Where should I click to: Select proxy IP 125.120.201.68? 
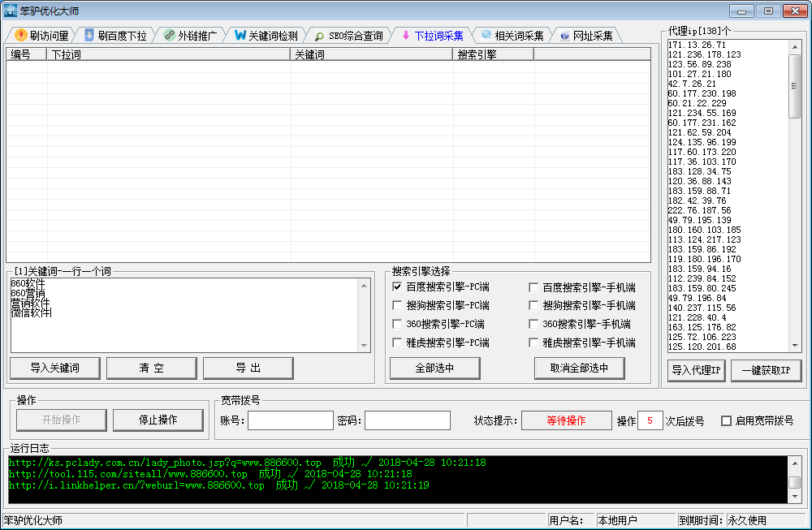tap(702, 347)
